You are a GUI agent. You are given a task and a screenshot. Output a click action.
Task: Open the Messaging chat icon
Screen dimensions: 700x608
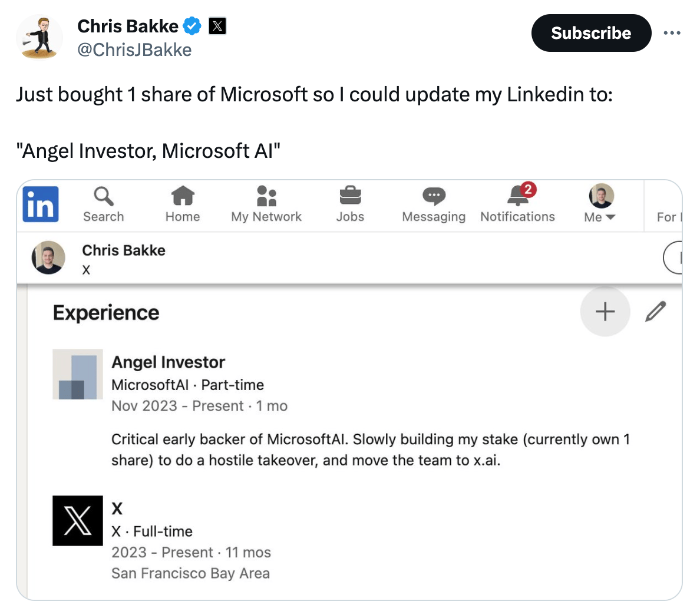pyautogui.click(x=434, y=196)
